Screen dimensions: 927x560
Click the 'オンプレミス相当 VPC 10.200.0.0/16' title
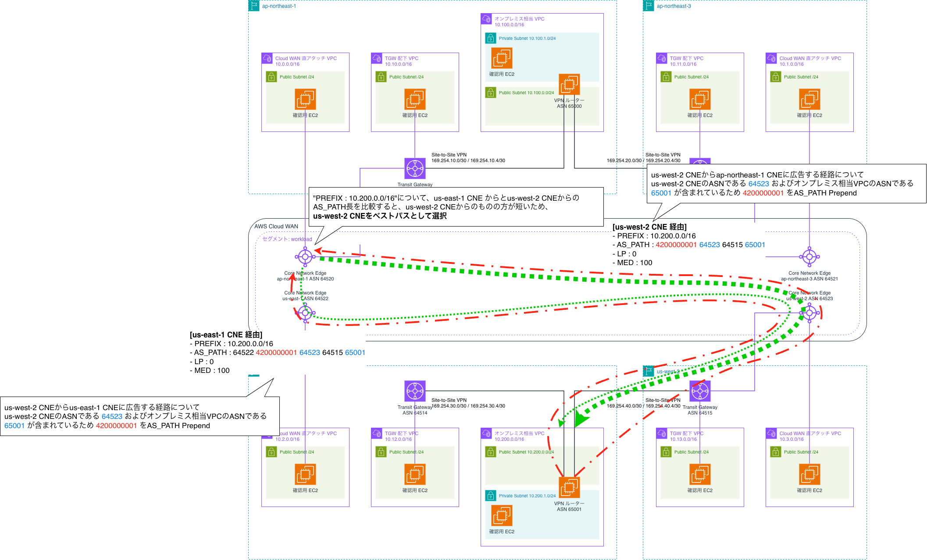click(x=520, y=436)
